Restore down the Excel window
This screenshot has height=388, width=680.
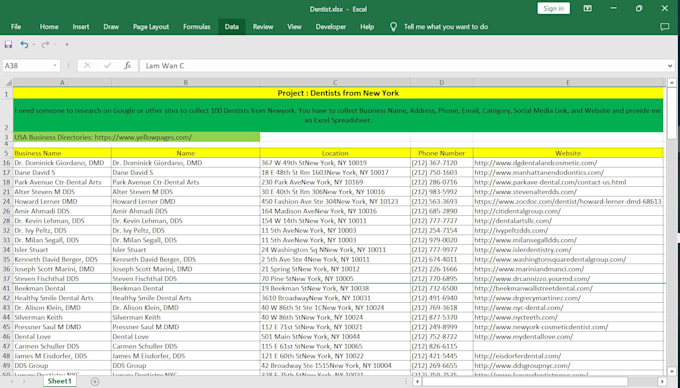tap(639, 8)
